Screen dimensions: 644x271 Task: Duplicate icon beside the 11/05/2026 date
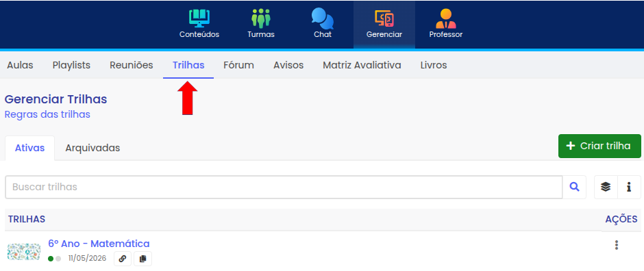[143, 259]
